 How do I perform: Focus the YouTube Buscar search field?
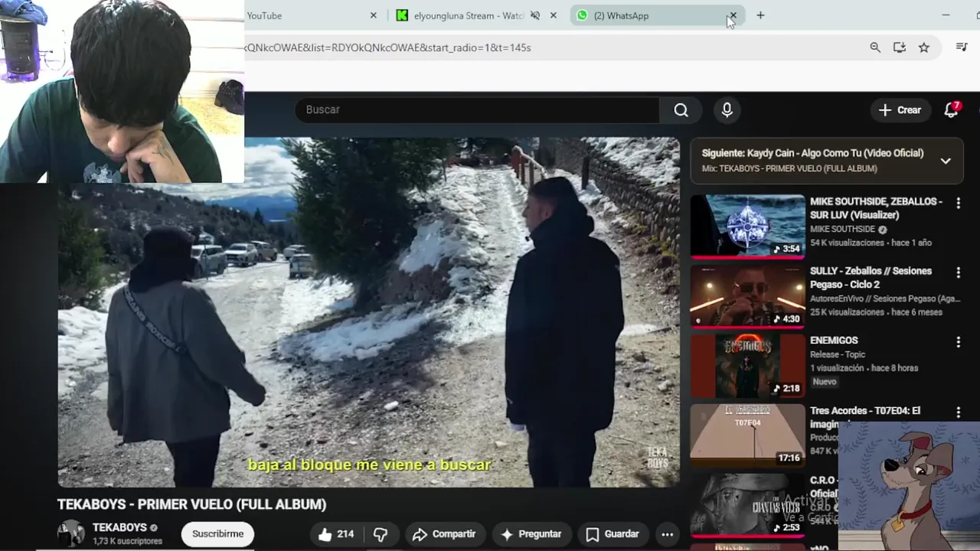477,109
